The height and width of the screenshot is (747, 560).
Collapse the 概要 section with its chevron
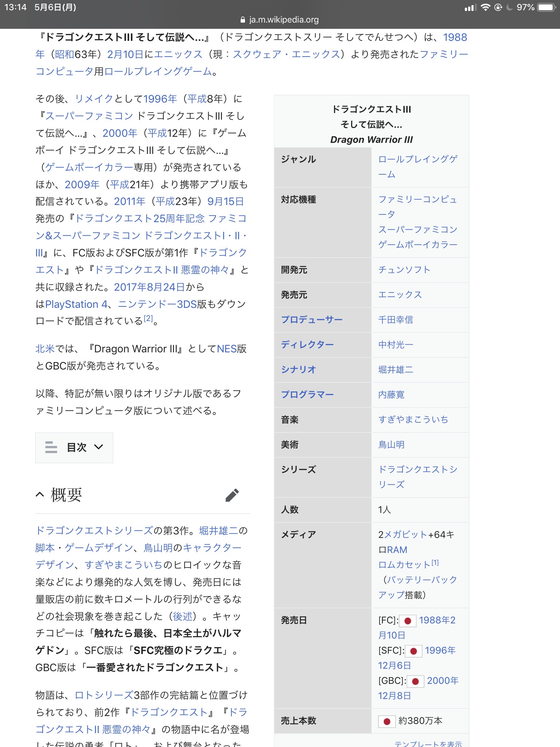click(40, 495)
